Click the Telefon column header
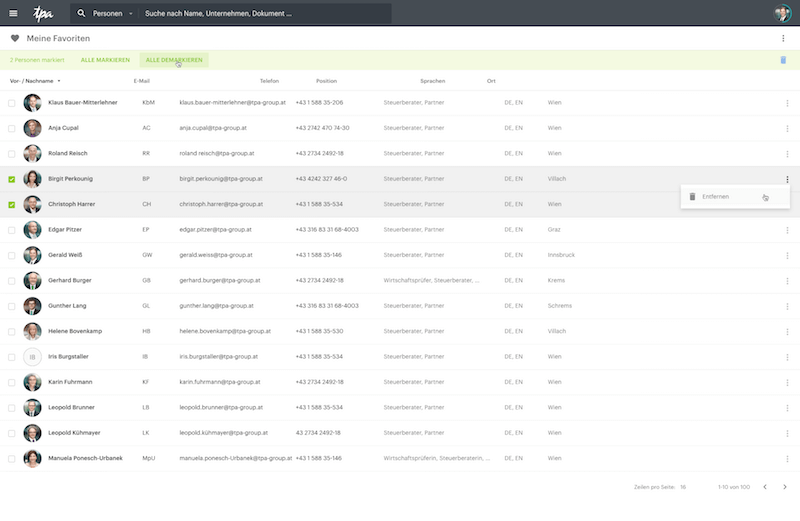 point(269,81)
